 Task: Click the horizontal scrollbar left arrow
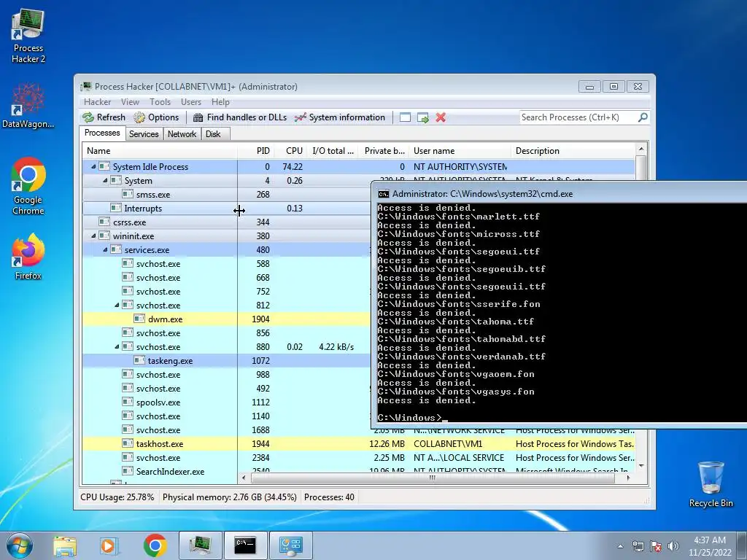point(244,478)
